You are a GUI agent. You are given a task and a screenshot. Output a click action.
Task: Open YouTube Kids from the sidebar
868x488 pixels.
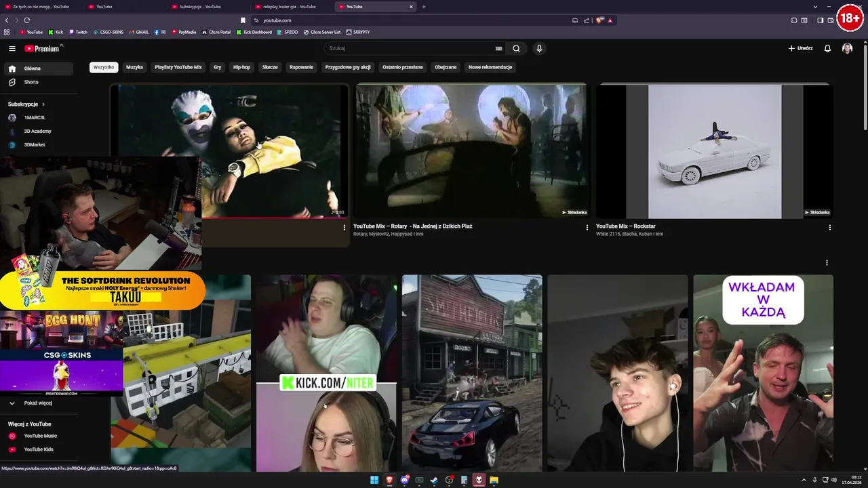pos(39,449)
